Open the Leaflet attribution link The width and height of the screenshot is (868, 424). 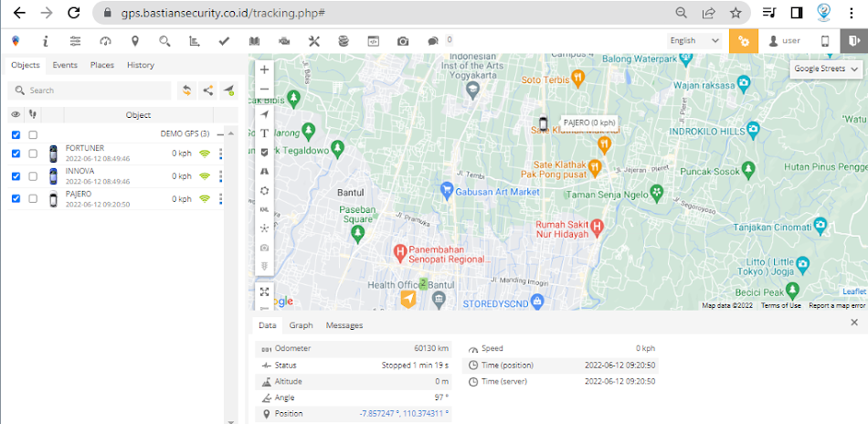853,291
